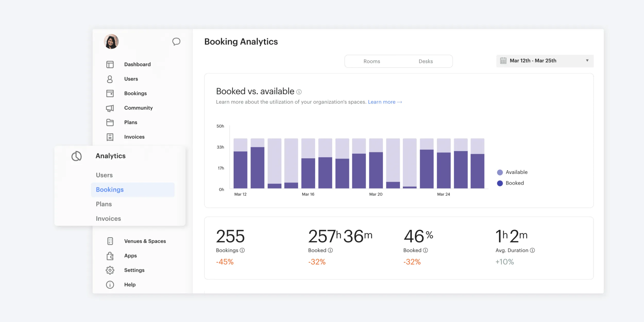Click the Booked vs. available info icon

pos(299,92)
